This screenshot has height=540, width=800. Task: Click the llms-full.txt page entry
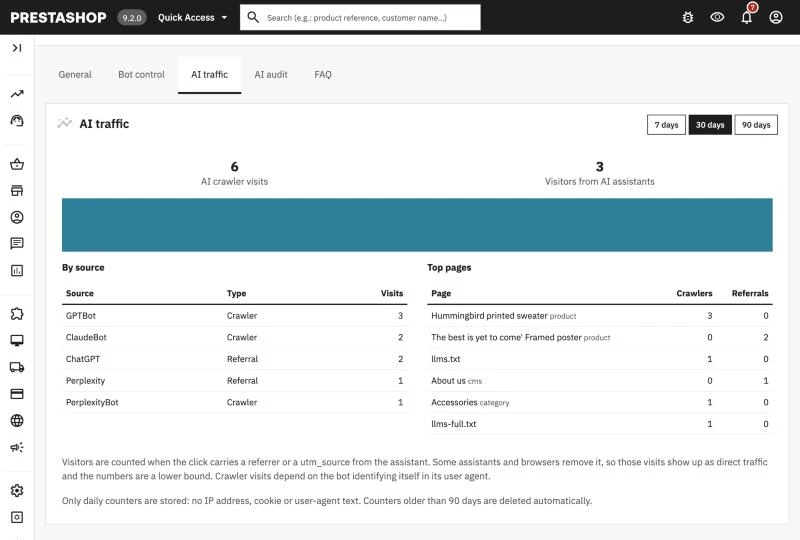tap(454, 424)
